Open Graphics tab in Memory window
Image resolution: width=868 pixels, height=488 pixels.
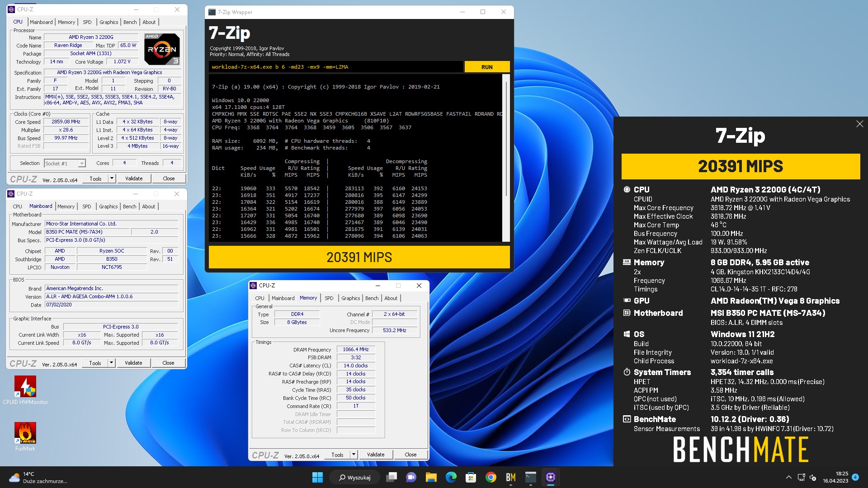click(351, 298)
